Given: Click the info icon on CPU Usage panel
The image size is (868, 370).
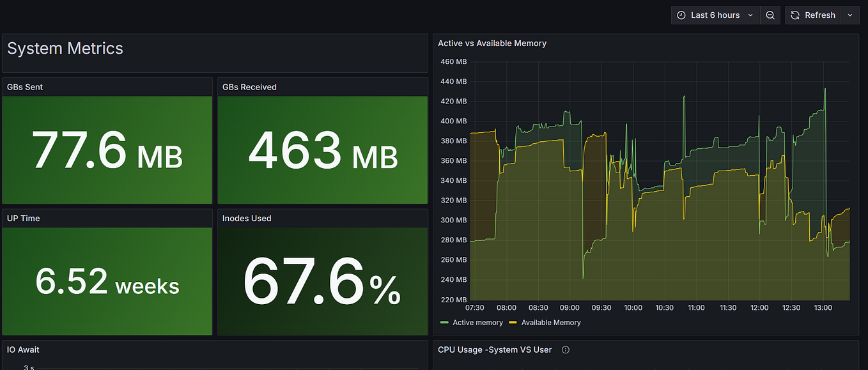Looking at the screenshot, I should (x=565, y=350).
